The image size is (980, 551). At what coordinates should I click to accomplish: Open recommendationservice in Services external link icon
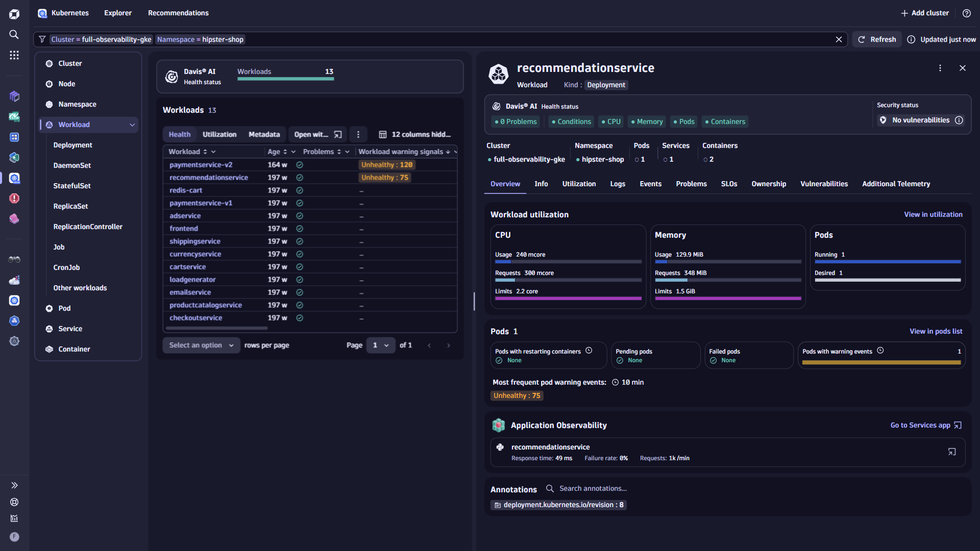tap(952, 452)
